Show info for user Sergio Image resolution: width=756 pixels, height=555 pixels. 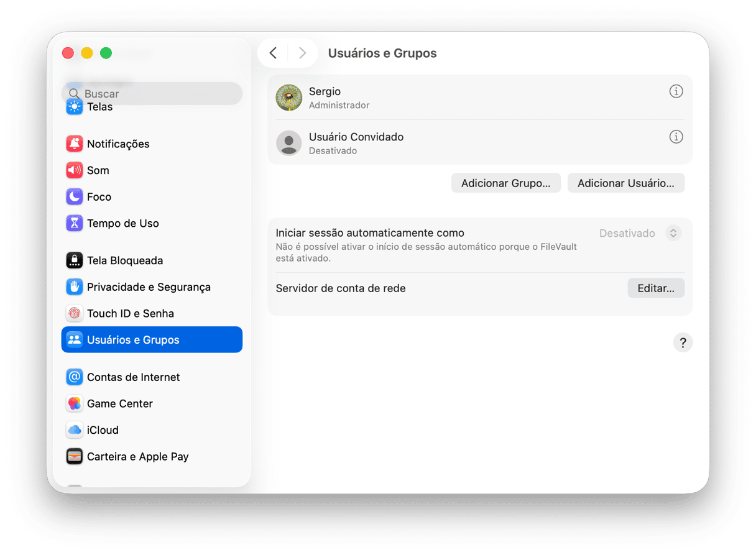[x=676, y=91]
